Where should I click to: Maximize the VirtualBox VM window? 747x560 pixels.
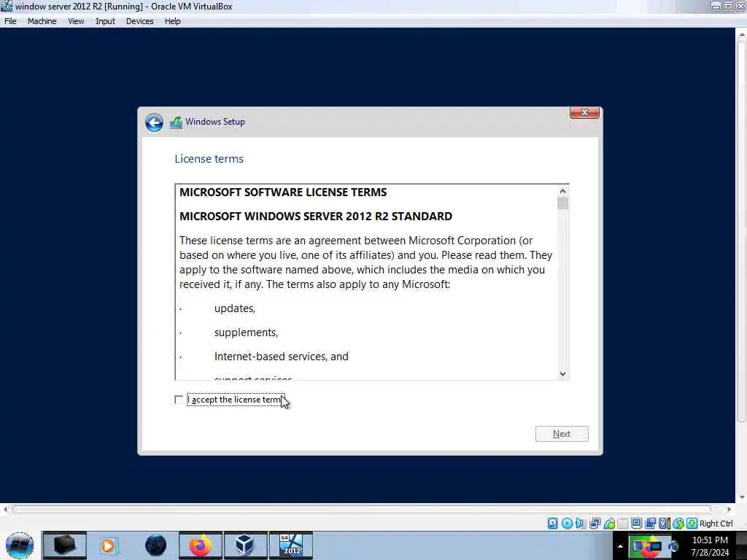pyautogui.click(x=728, y=6)
